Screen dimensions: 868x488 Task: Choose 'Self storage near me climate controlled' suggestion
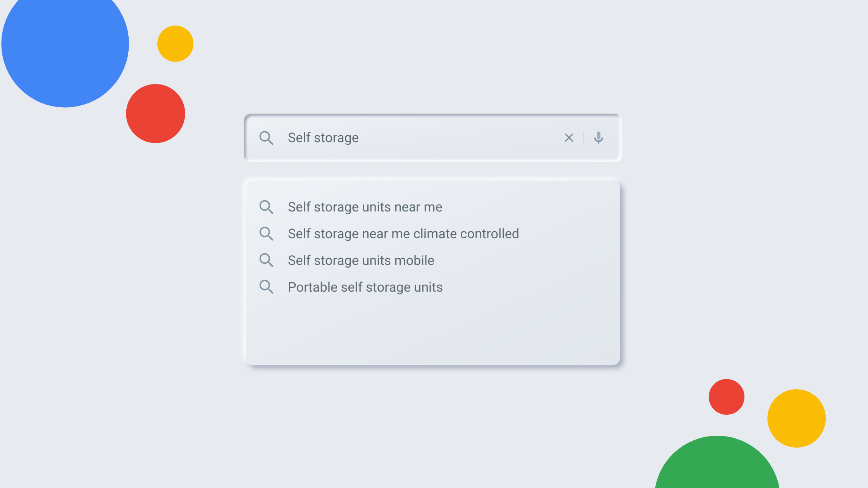tap(403, 234)
